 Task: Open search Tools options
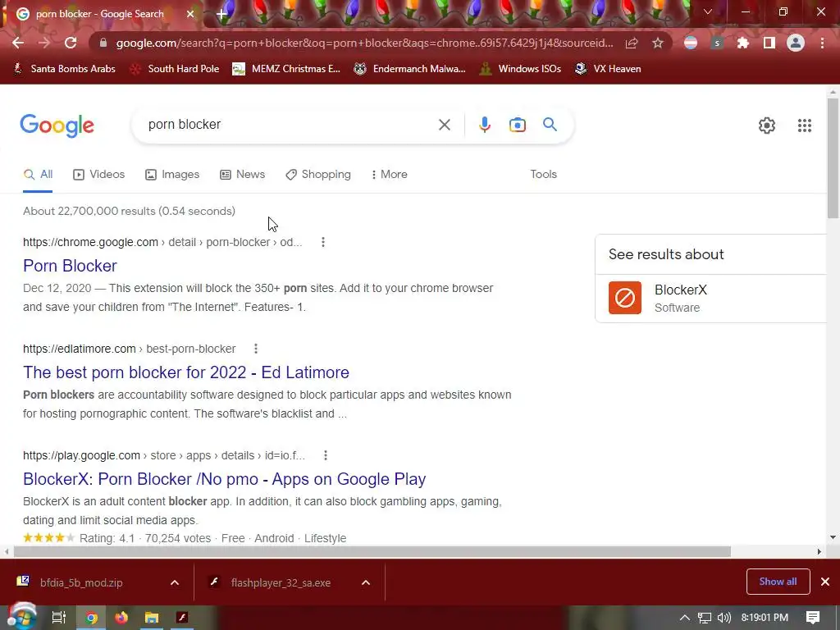click(543, 175)
